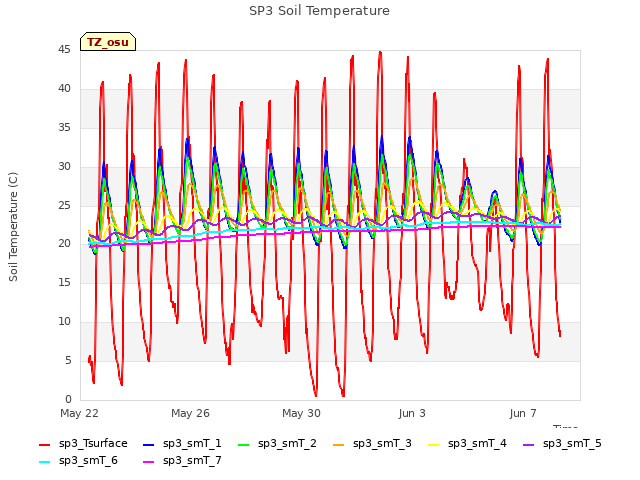Click the purple sp3_smT_5 legend swatch
The image size is (640, 480).
[529, 444]
